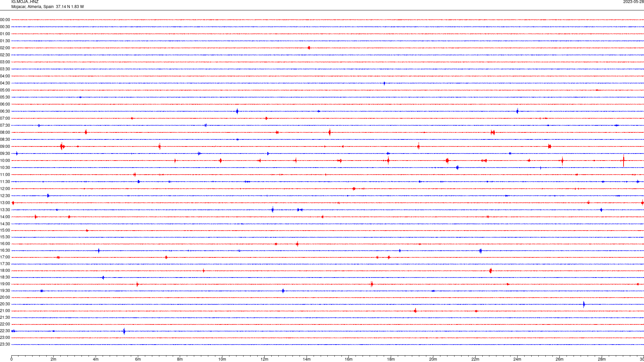This screenshot has width=644, height=362.
Task: Click the 26m mark on time axis
Action: coord(559,359)
